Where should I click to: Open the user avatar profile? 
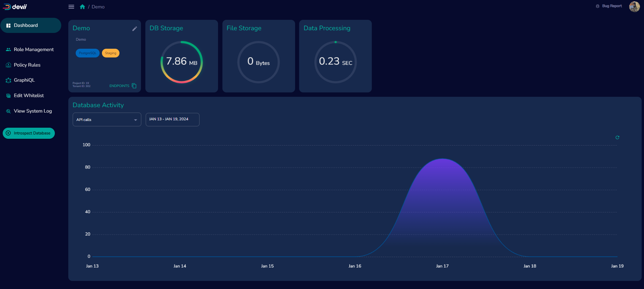[634, 6]
